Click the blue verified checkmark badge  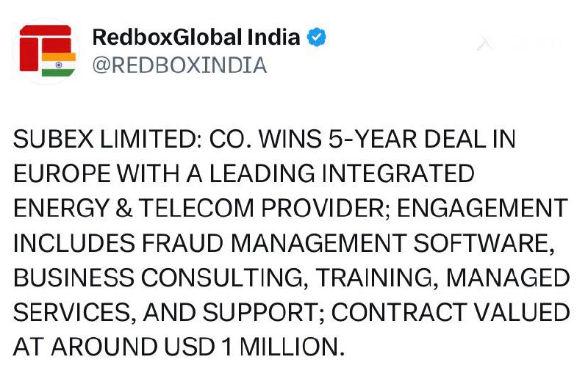point(317,37)
